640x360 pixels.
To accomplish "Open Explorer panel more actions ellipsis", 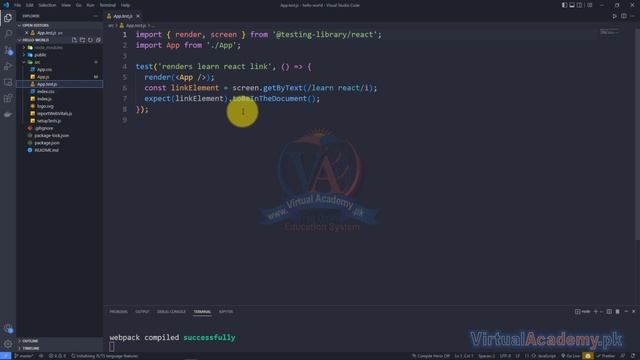I will [x=95, y=16].
